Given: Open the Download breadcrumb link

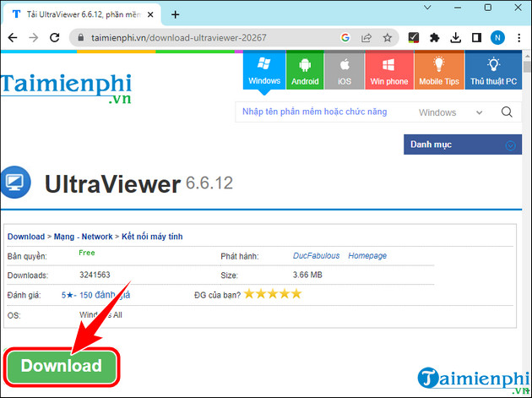Looking at the screenshot, I should (x=26, y=237).
